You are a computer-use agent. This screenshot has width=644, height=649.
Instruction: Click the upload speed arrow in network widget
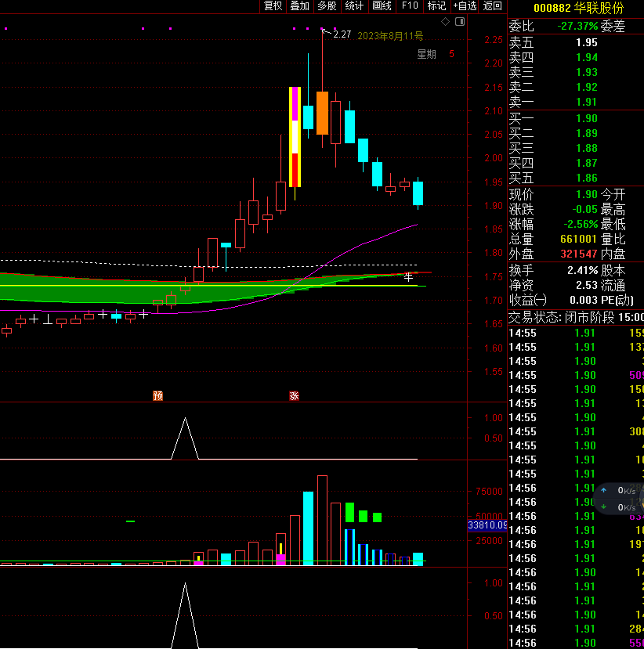click(x=603, y=490)
